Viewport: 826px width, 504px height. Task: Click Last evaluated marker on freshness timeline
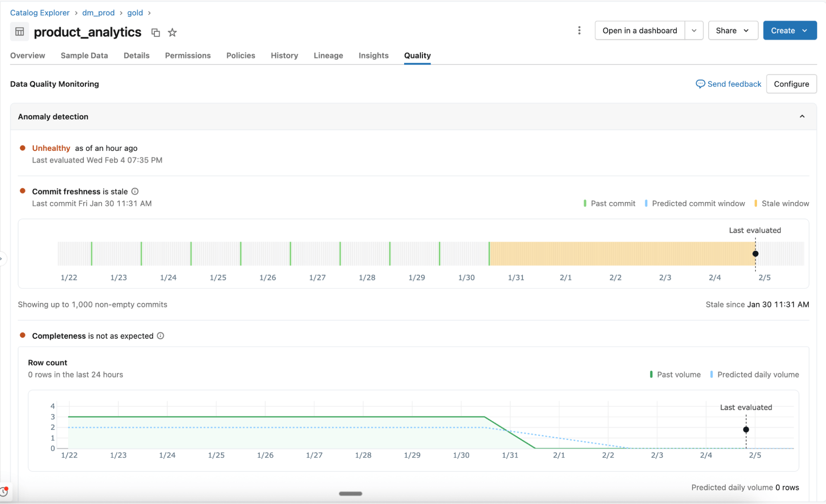[755, 254]
